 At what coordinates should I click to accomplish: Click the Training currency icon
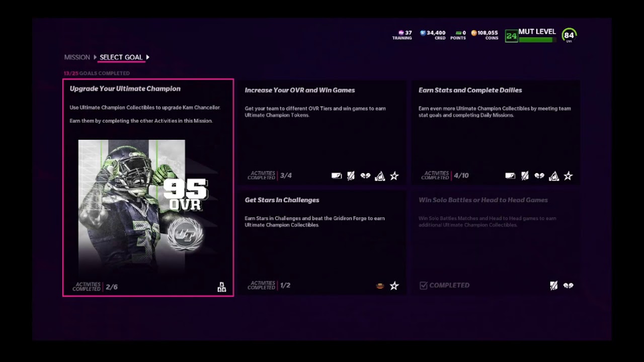(401, 33)
